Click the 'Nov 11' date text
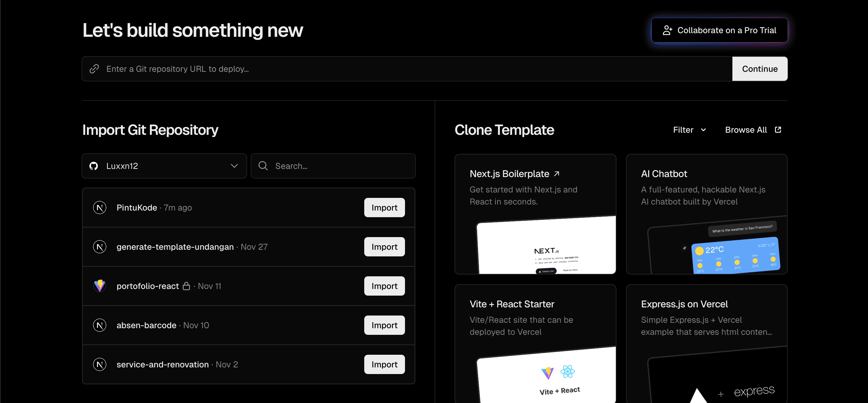 209,286
